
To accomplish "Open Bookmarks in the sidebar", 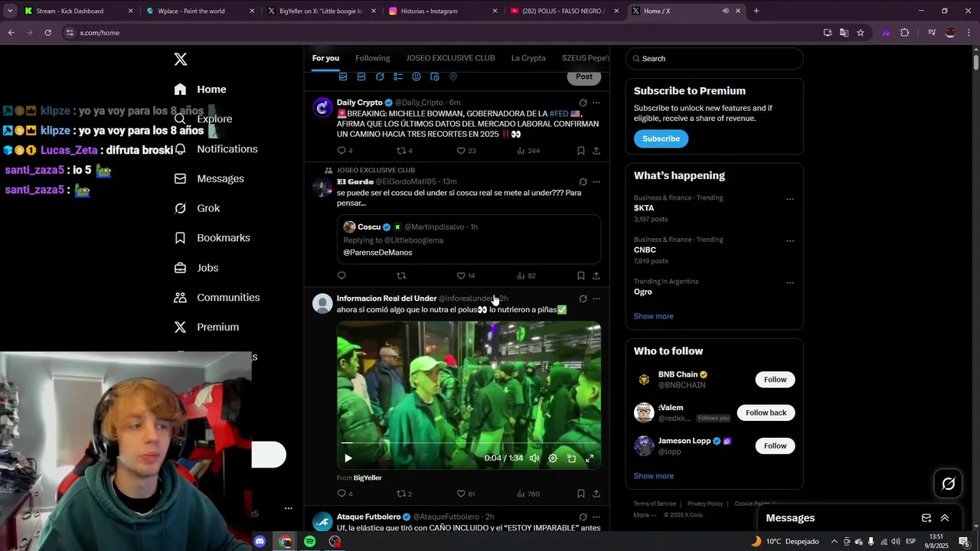I will pos(212,238).
